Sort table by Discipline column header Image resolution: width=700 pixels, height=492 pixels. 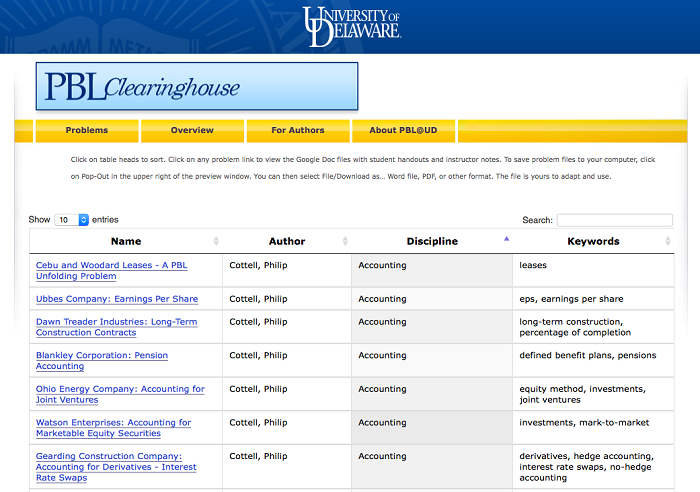click(432, 241)
